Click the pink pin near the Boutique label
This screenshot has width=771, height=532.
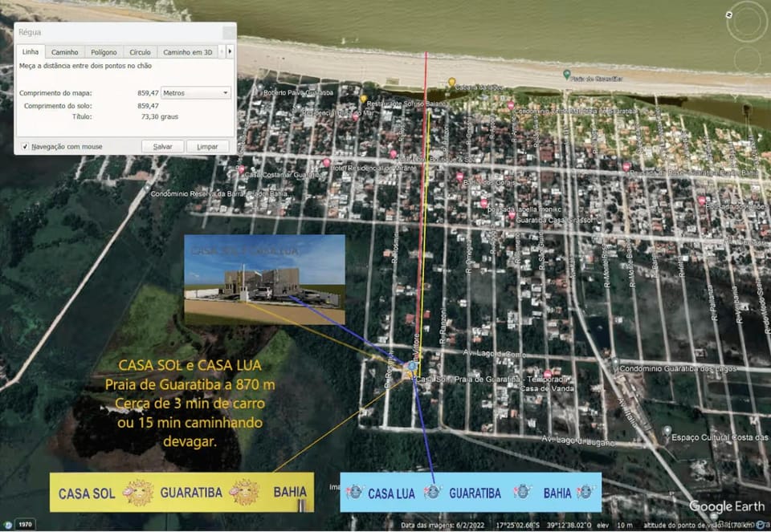393,154
